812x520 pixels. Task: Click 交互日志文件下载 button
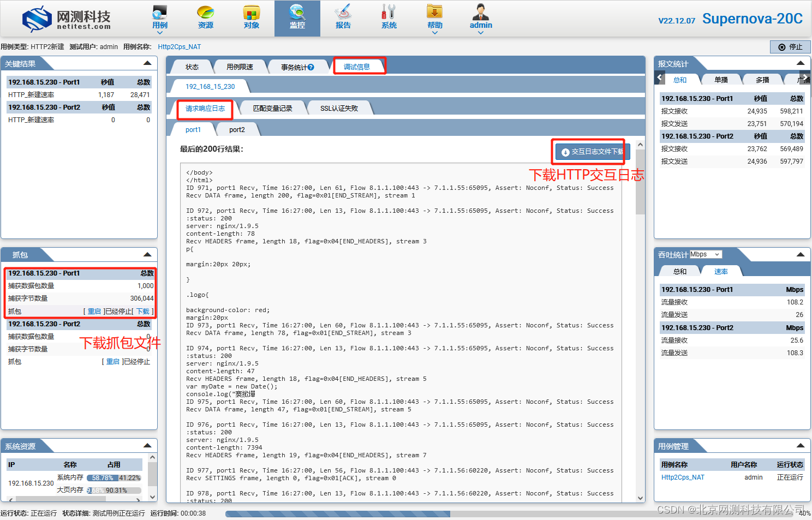click(x=593, y=152)
